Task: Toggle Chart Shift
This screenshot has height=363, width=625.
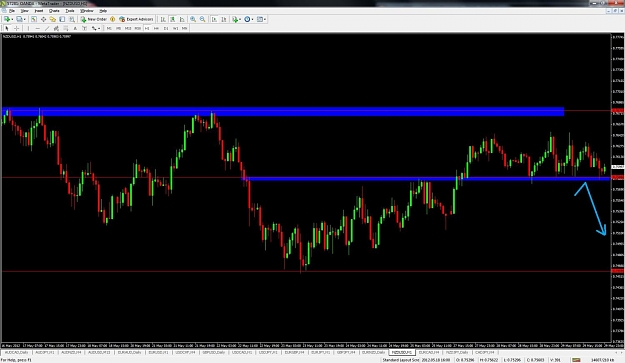Action: click(224, 19)
